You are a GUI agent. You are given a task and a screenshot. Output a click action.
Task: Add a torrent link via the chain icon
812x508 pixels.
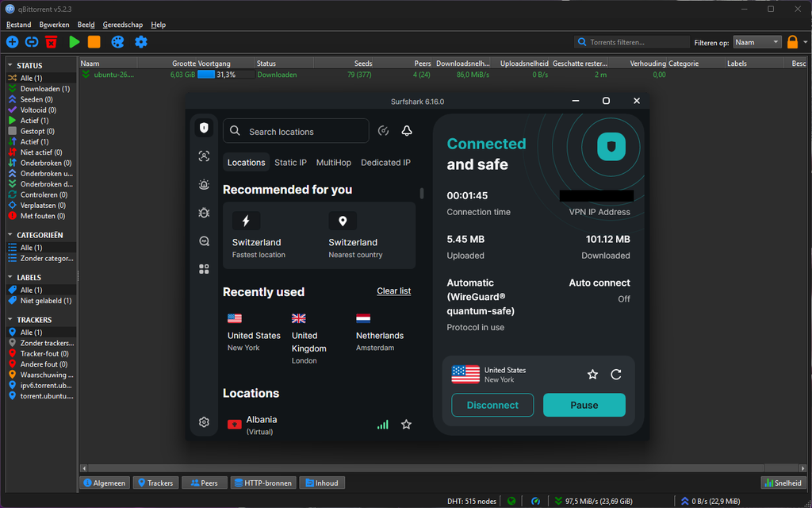point(32,42)
